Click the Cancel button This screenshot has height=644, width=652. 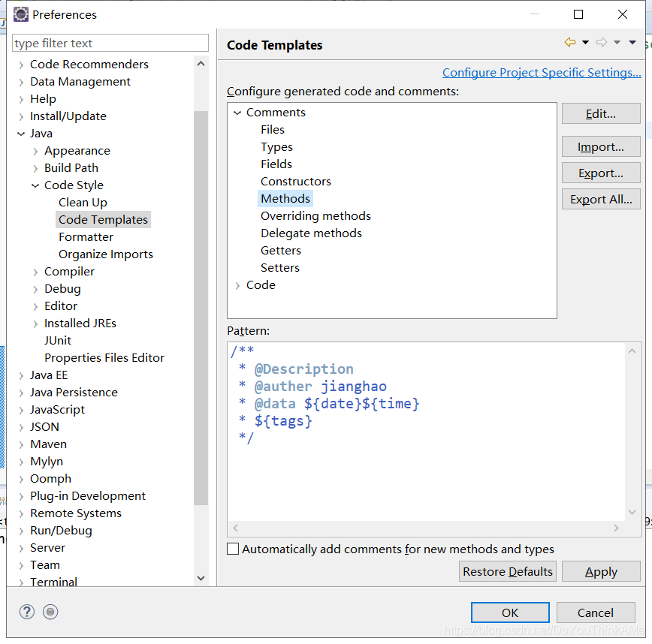coord(596,612)
